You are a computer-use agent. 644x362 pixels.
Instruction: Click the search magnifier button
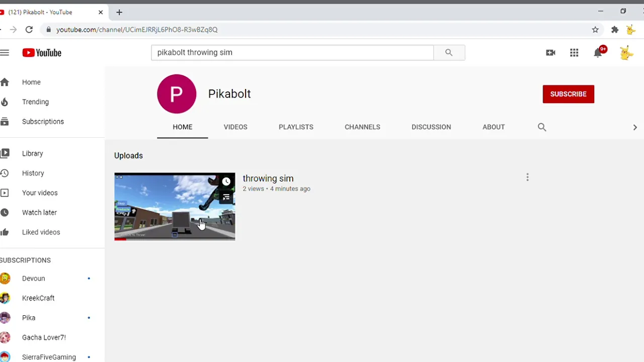pos(449,52)
